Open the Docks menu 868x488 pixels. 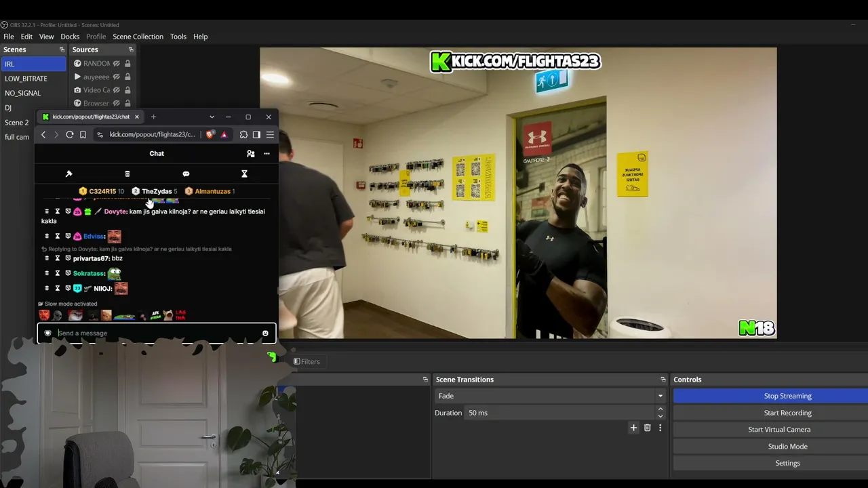pyautogui.click(x=70, y=37)
